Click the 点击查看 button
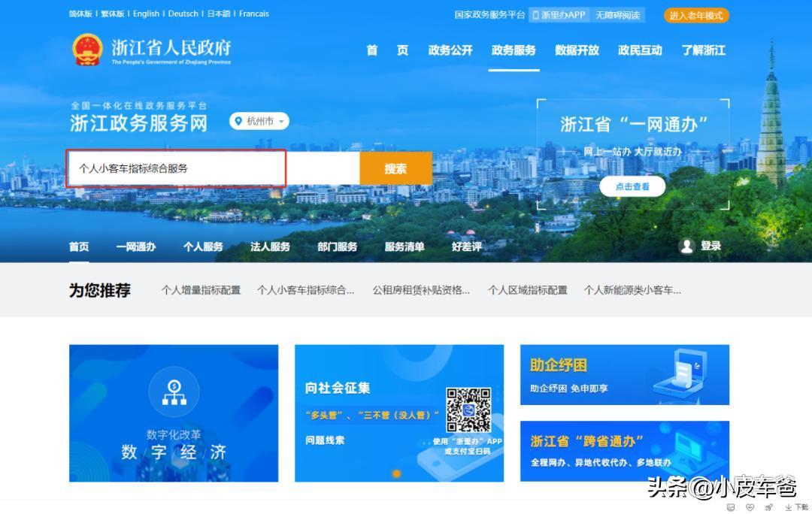Viewport: 812px width, 514px height. [x=632, y=187]
